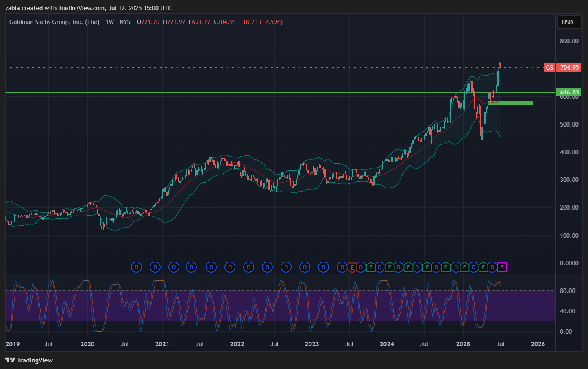Click the close value C704.95
Screen dimensions: 588x369
coord(225,22)
